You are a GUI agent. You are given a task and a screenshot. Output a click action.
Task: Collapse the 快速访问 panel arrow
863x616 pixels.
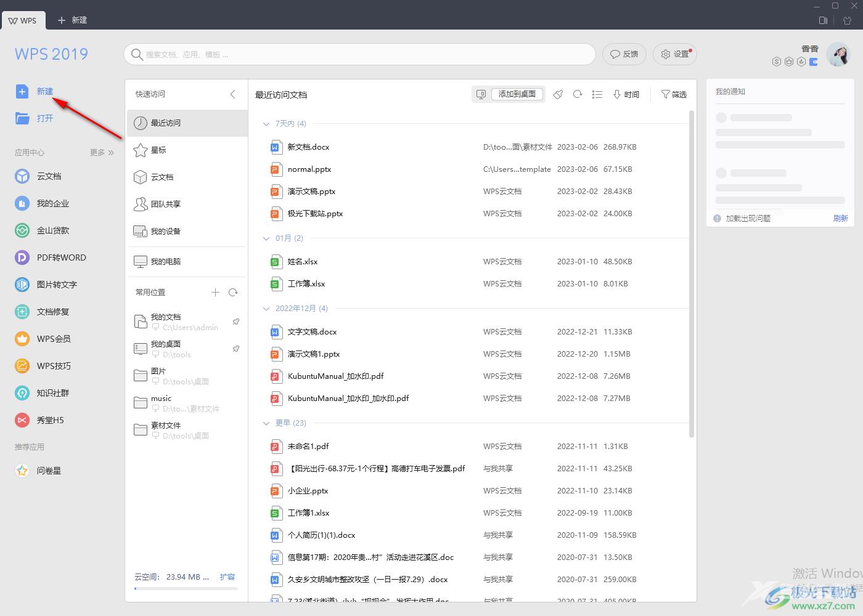tap(233, 94)
